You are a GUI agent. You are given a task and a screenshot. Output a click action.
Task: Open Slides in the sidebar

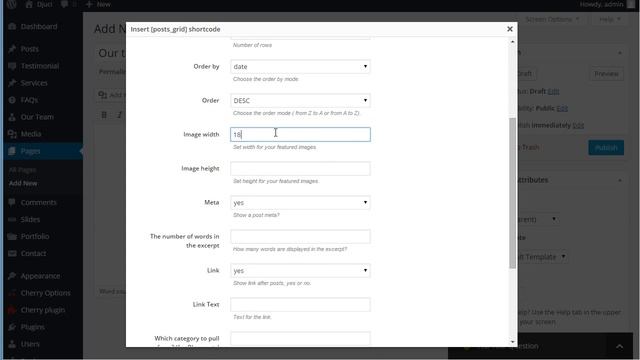click(x=30, y=219)
